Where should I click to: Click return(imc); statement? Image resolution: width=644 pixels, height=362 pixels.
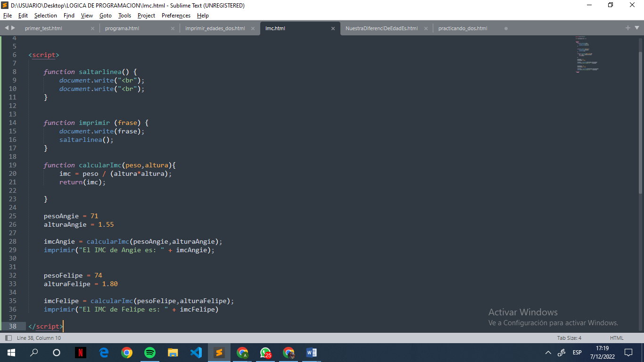[x=83, y=182]
